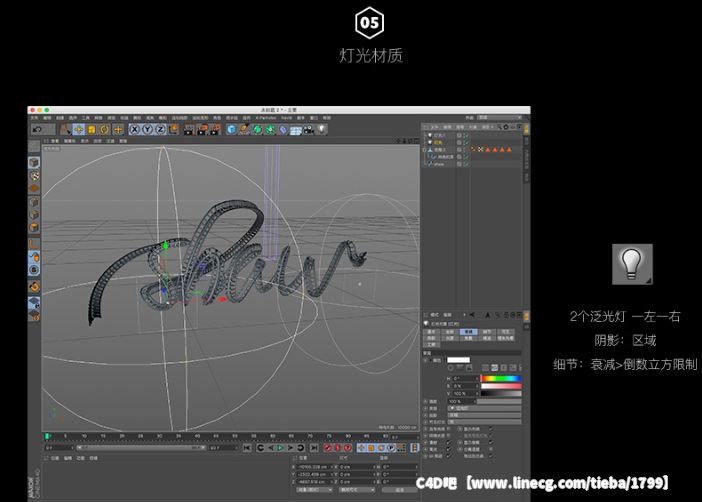Open the 文件 menu
This screenshot has width=702, height=502.
[x=34, y=118]
